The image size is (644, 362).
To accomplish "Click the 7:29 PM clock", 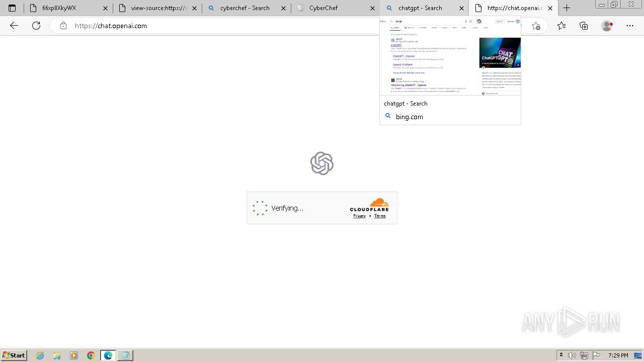I will 618,355.
